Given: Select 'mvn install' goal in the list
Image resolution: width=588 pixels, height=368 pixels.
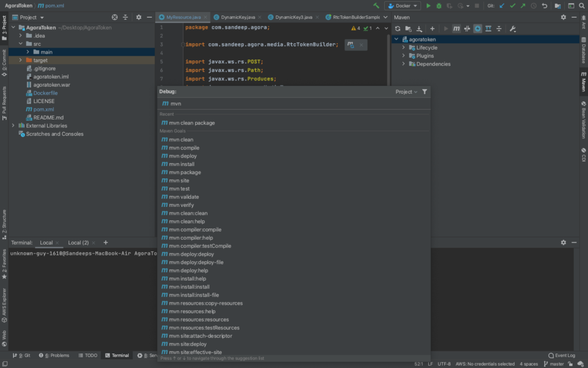Looking at the screenshot, I should coord(294,164).
